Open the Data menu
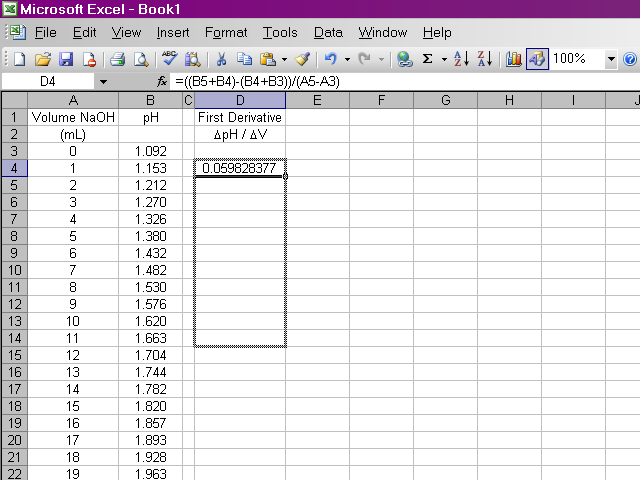Screen dimensions: 640x480 click(328, 33)
